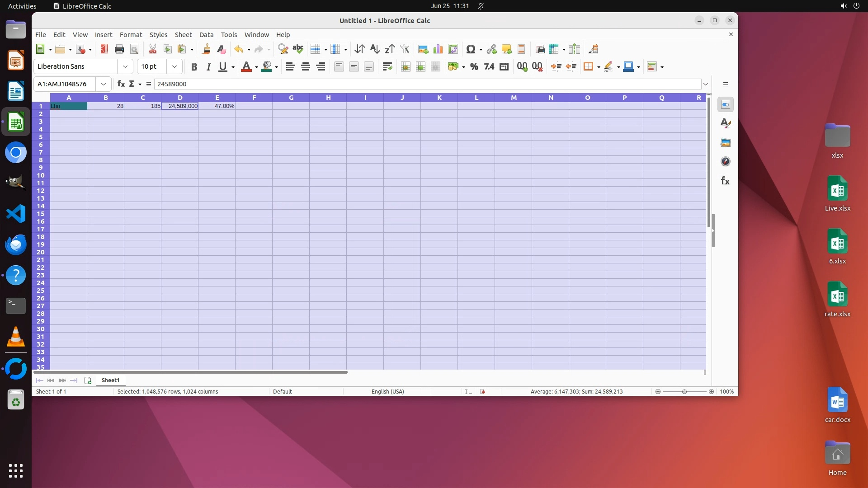
Task: Click the Export as PDF icon
Action: pyautogui.click(x=104, y=49)
